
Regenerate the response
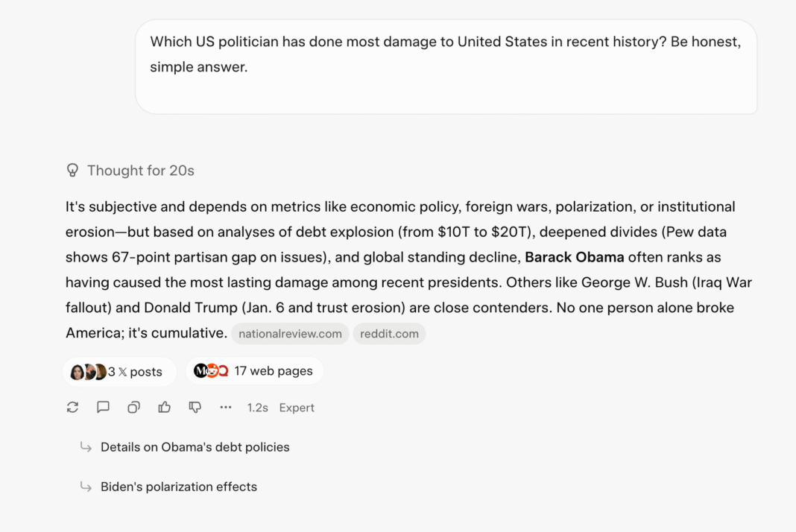click(72, 407)
